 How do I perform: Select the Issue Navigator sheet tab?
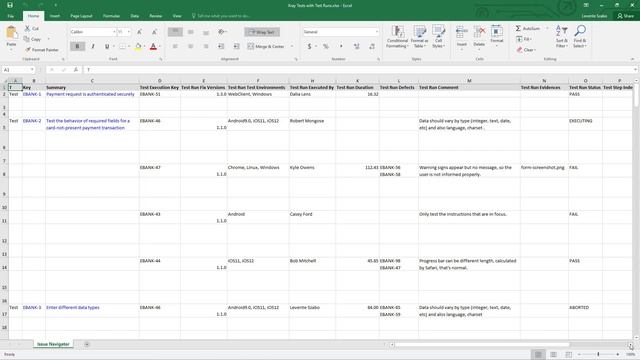53,344
